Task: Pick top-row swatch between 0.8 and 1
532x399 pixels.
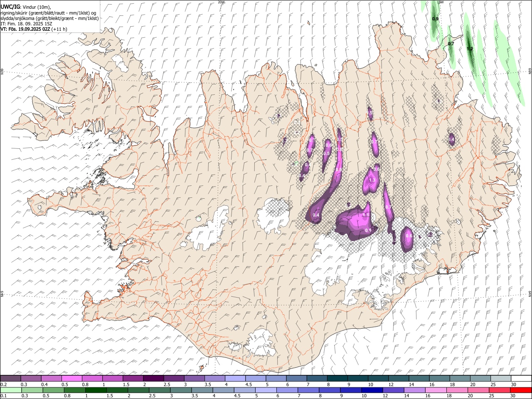Action: 92,378
